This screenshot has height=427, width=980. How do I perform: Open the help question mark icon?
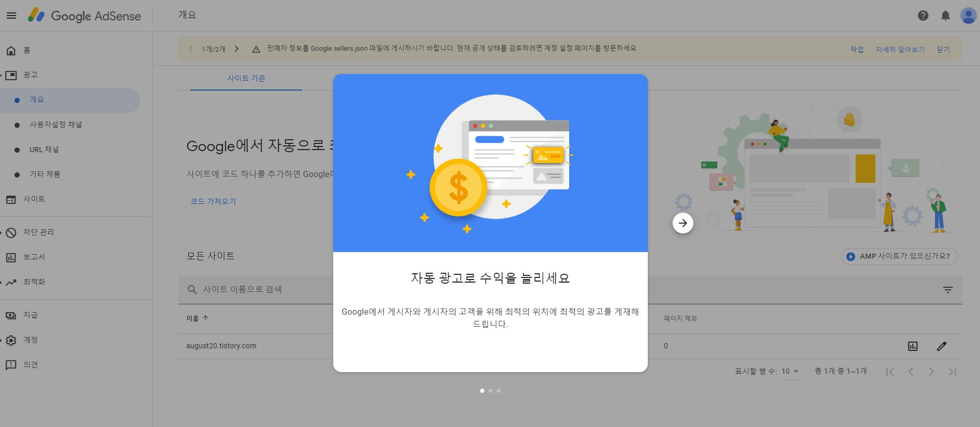point(923,16)
